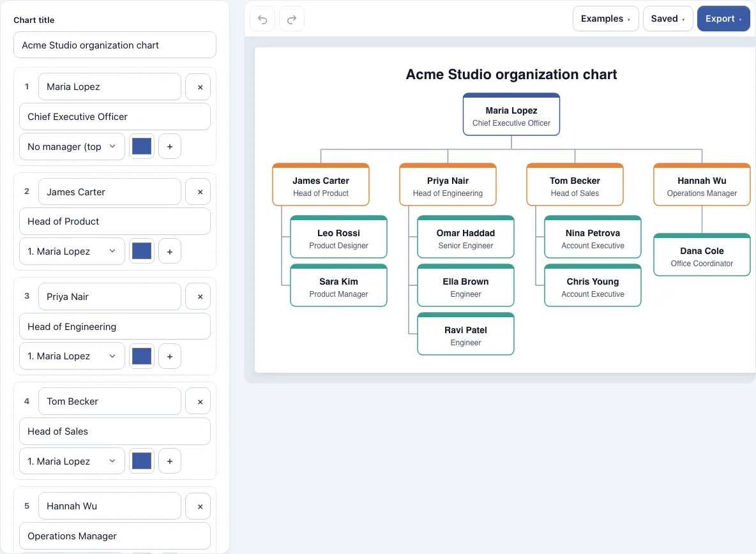Edit the Head of Sales role field
Screen dimensions: 756x554
[115, 431]
